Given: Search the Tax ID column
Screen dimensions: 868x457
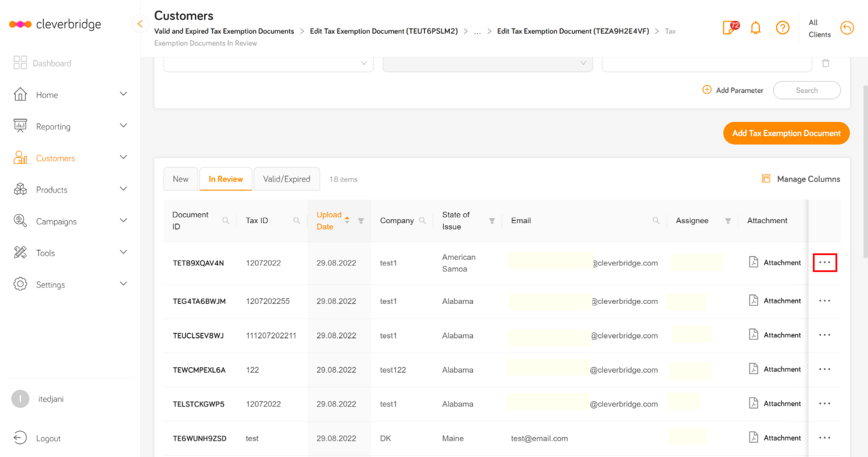Looking at the screenshot, I should (297, 220).
